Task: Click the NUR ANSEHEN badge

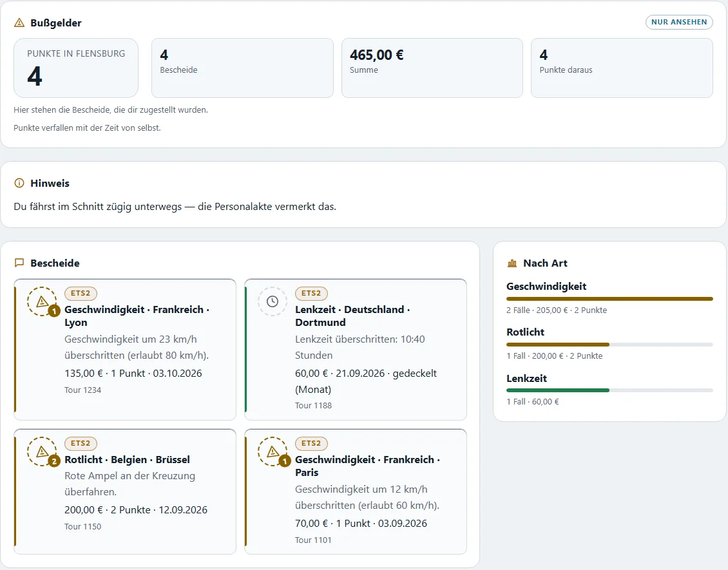Action: click(x=679, y=22)
